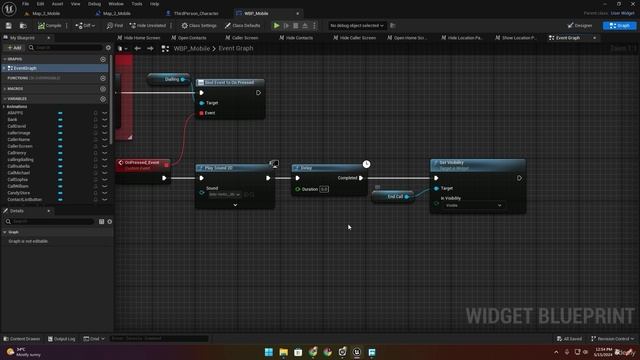Click the Stop simulation icon
The width and height of the screenshot is (640, 360).
point(296,26)
